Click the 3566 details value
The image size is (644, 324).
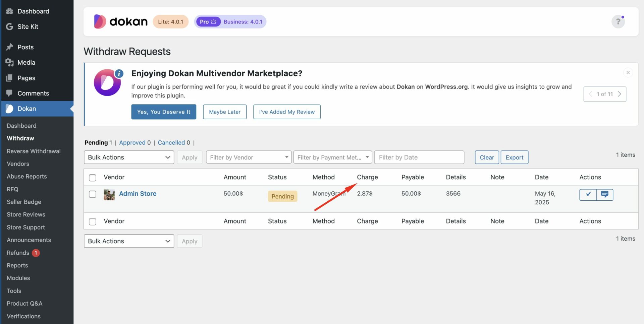453,194
